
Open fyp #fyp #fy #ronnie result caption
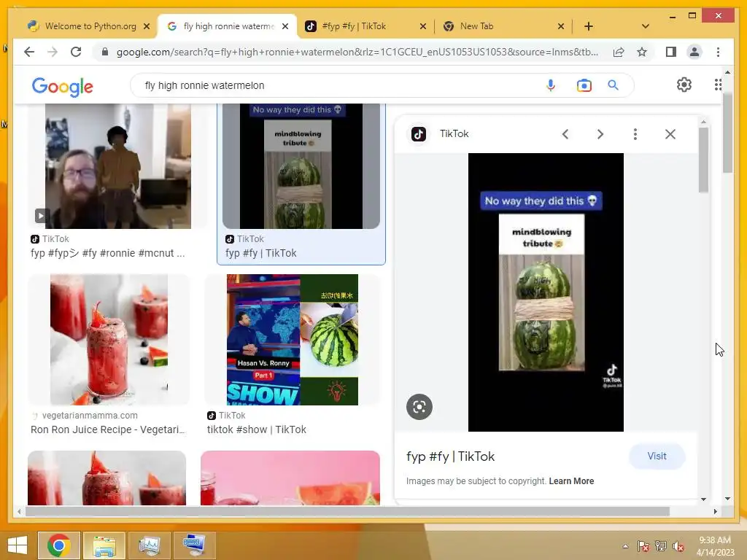click(x=108, y=253)
